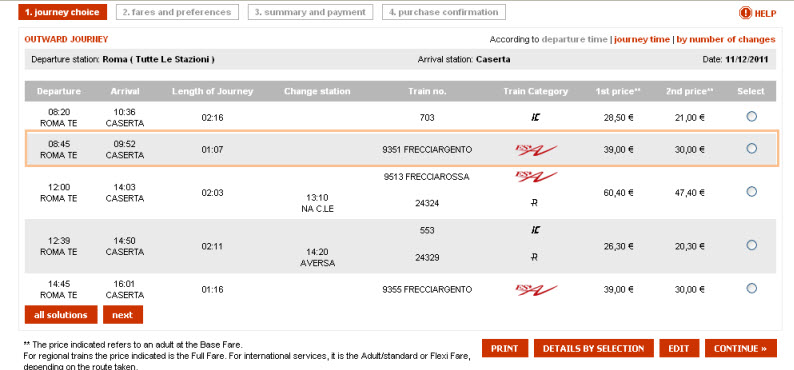This screenshot has width=794, height=370.
Task: Click regional R icon for train 24324
Action: click(535, 203)
